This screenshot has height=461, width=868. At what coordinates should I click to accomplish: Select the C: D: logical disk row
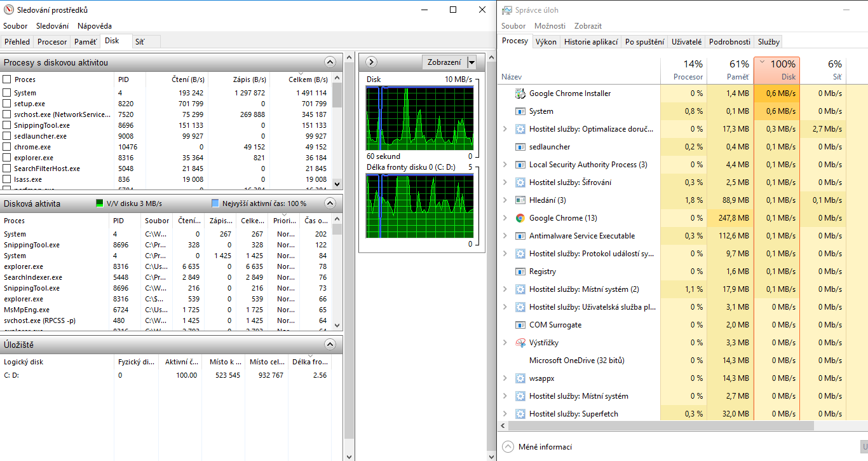[x=166, y=375]
